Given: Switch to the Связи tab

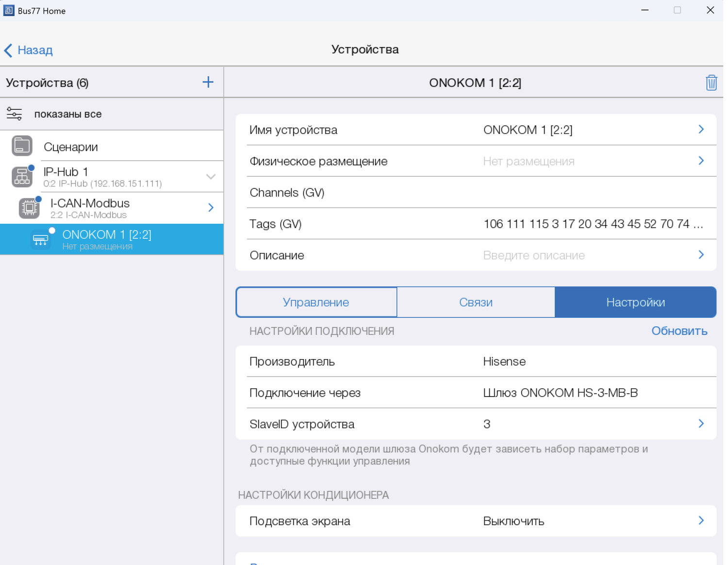Looking at the screenshot, I should coord(476,302).
